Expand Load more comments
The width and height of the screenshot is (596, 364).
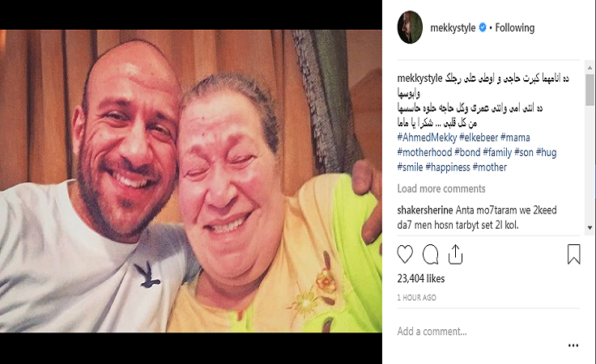coord(441,188)
